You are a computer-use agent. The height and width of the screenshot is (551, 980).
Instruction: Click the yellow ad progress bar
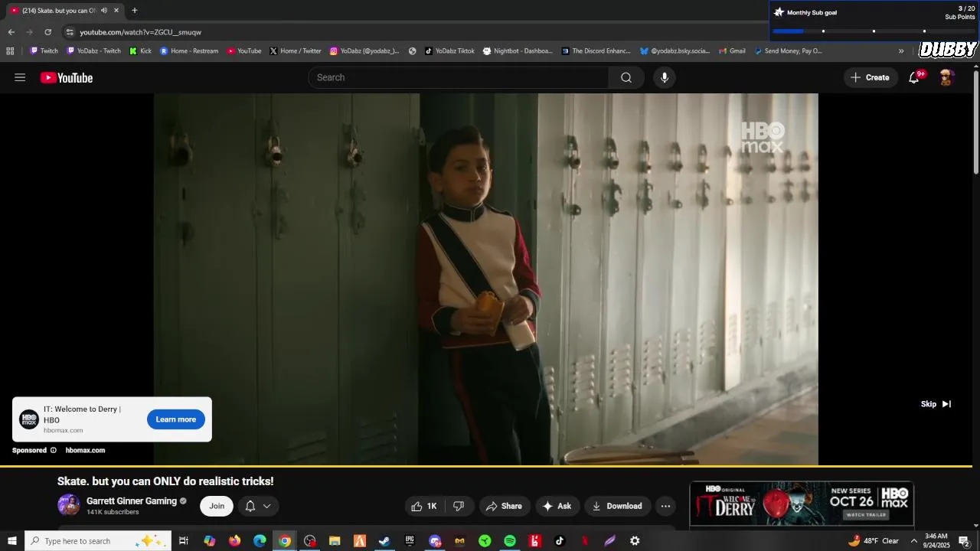click(x=486, y=465)
